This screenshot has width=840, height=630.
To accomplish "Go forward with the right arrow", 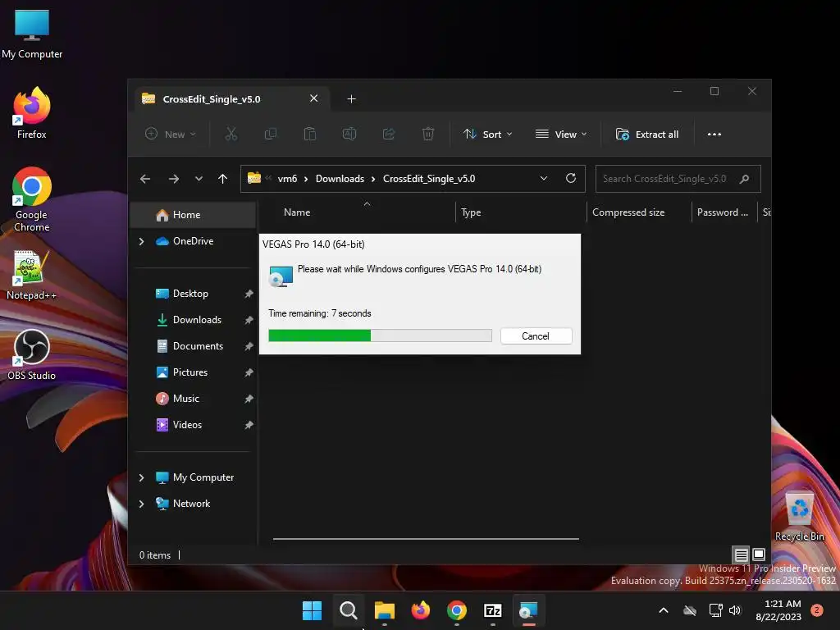I will [174, 178].
